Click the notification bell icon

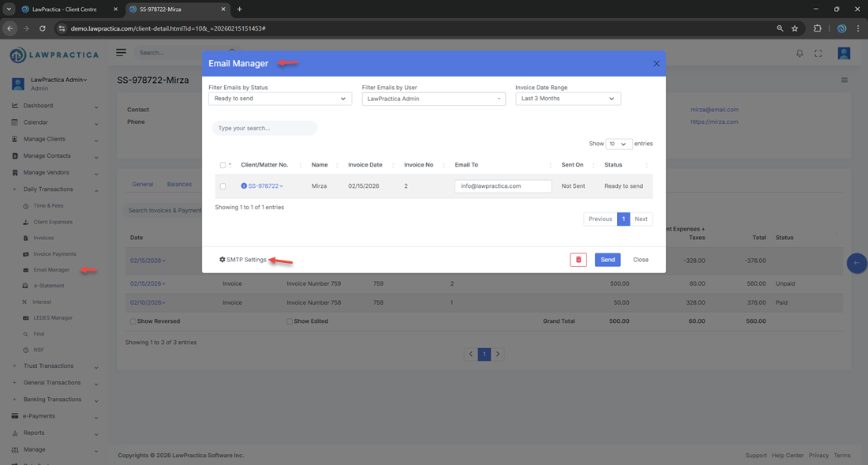coord(799,53)
